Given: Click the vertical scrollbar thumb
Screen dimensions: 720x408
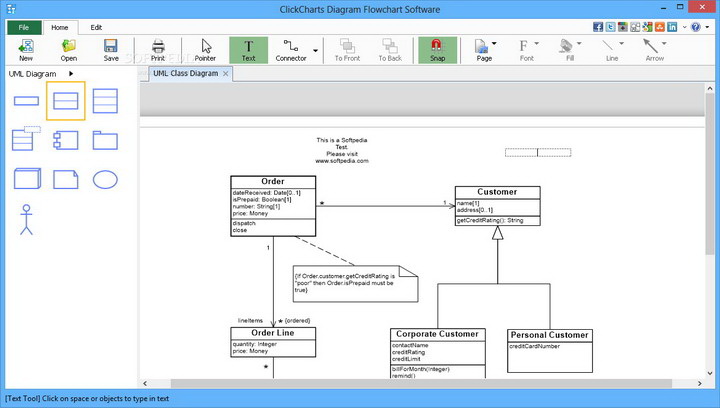Looking at the screenshot, I should pyautogui.click(x=710, y=174).
